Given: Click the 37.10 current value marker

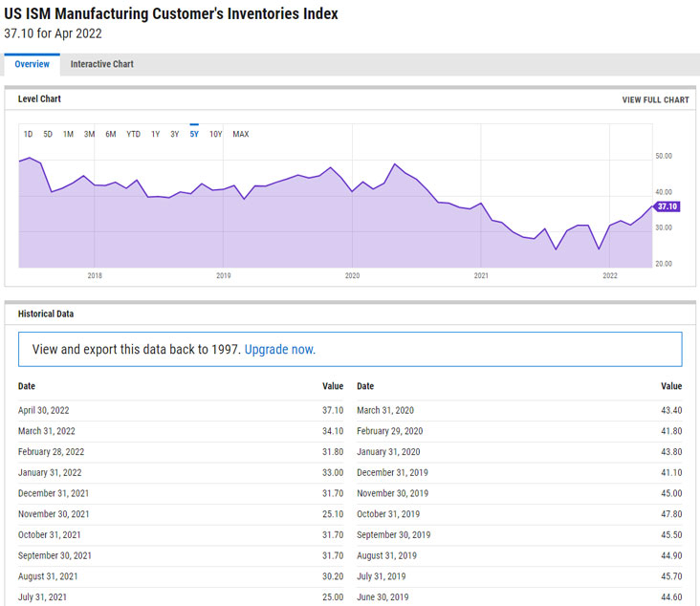Looking at the screenshot, I should coord(667,206).
